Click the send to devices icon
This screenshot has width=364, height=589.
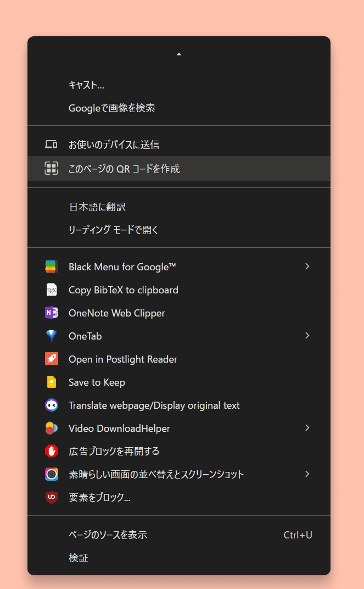click(x=51, y=145)
